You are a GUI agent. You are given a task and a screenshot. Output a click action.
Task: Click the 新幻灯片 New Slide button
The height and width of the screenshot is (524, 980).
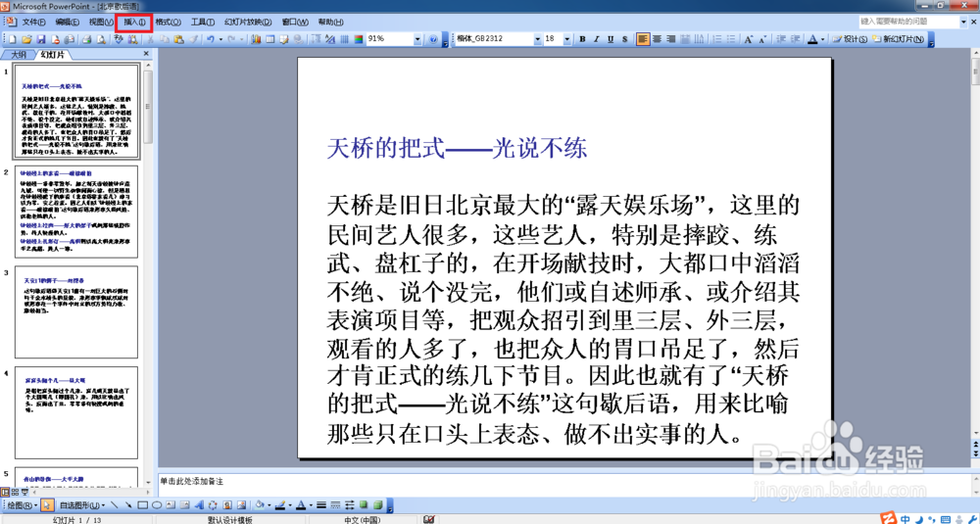(898, 39)
